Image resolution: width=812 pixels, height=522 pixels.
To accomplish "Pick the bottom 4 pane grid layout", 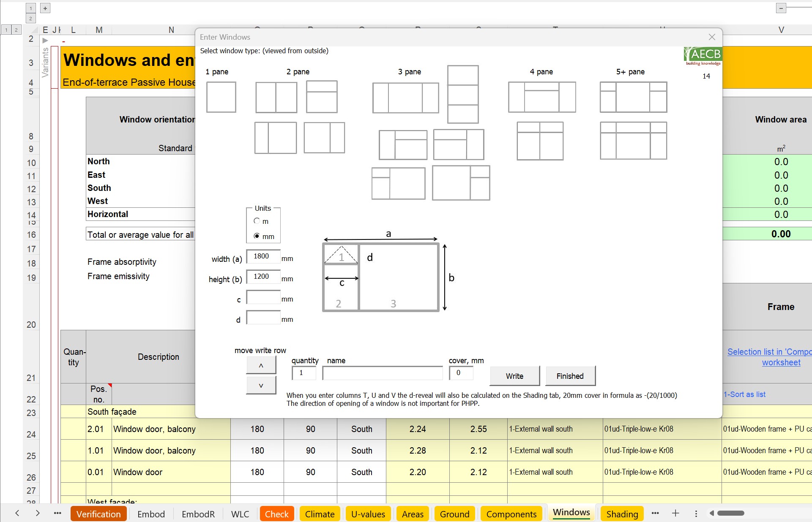I will tap(540, 141).
